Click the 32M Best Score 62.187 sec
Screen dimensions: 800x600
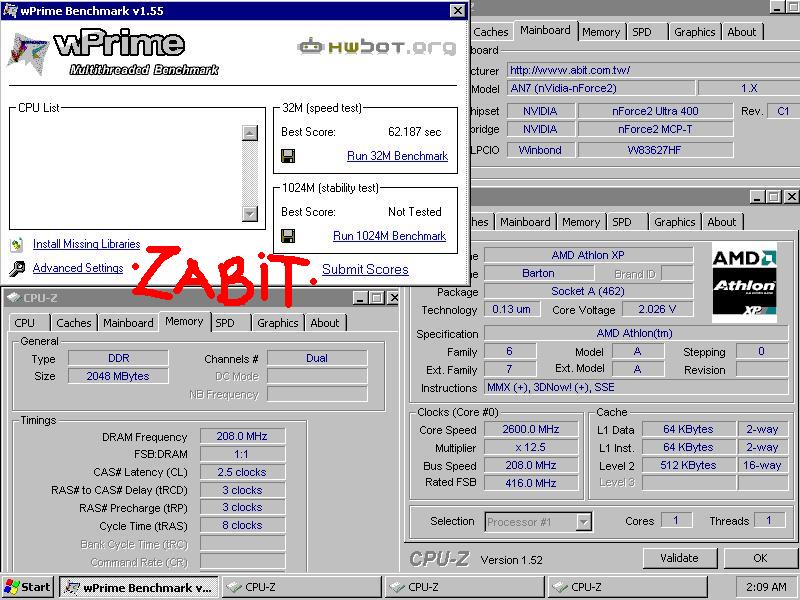(414, 132)
